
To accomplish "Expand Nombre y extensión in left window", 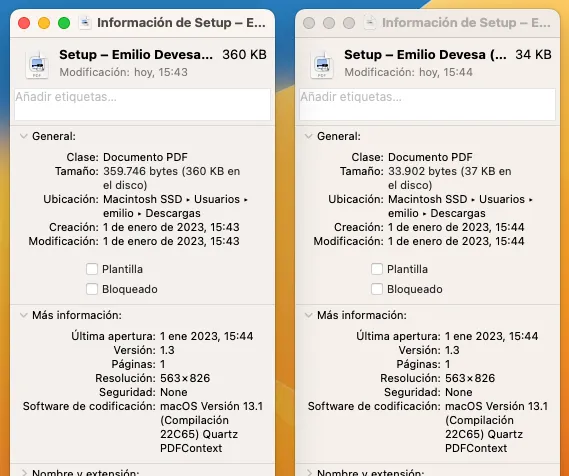I will point(24,472).
